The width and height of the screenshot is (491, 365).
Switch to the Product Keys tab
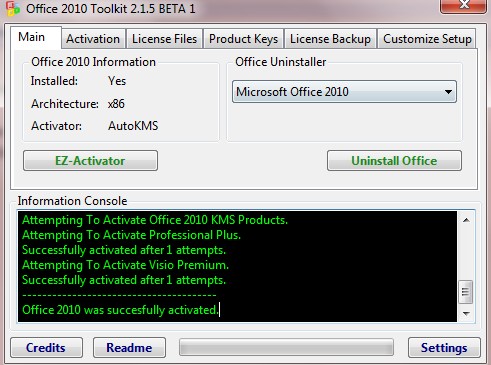pos(243,39)
